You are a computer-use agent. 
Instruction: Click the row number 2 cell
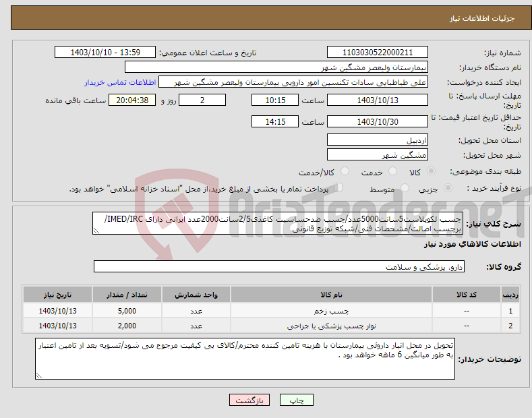click(x=510, y=326)
